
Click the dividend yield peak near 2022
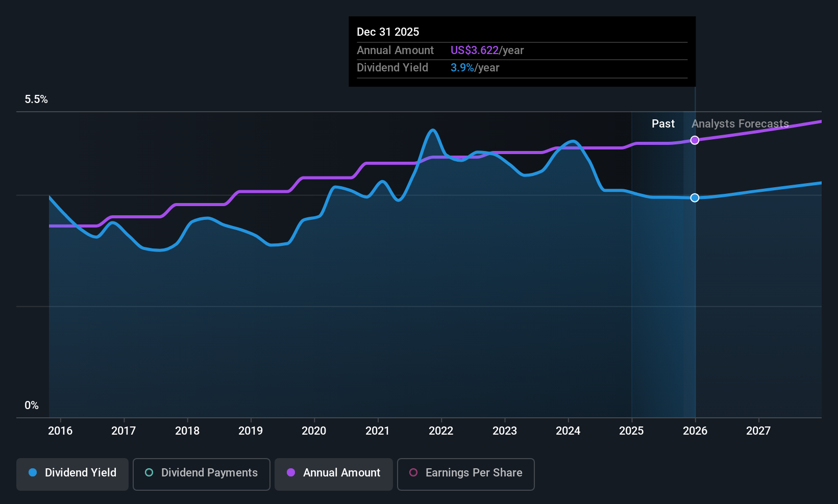(433, 130)
